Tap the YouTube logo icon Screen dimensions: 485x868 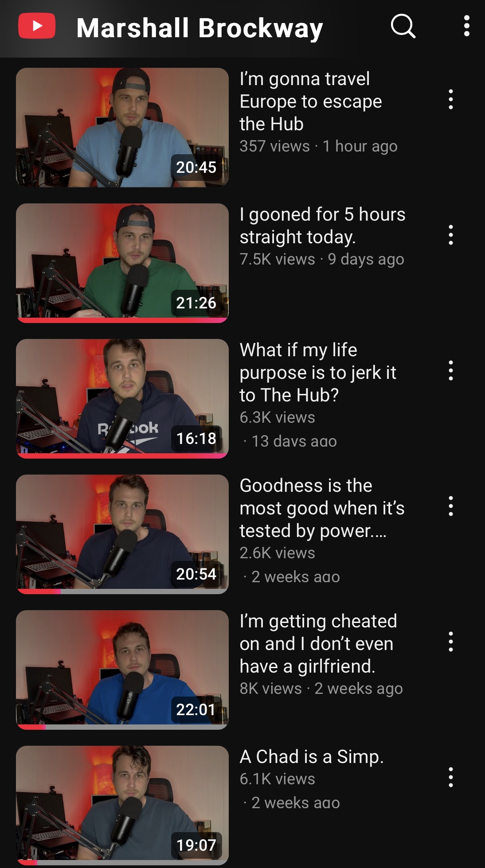tap(37, 26)
